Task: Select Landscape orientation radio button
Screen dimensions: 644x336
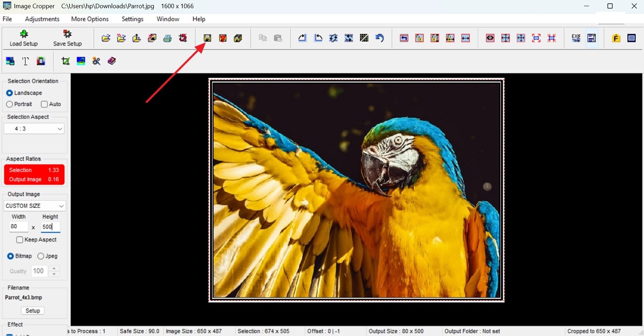Action: tap(9, 93)
